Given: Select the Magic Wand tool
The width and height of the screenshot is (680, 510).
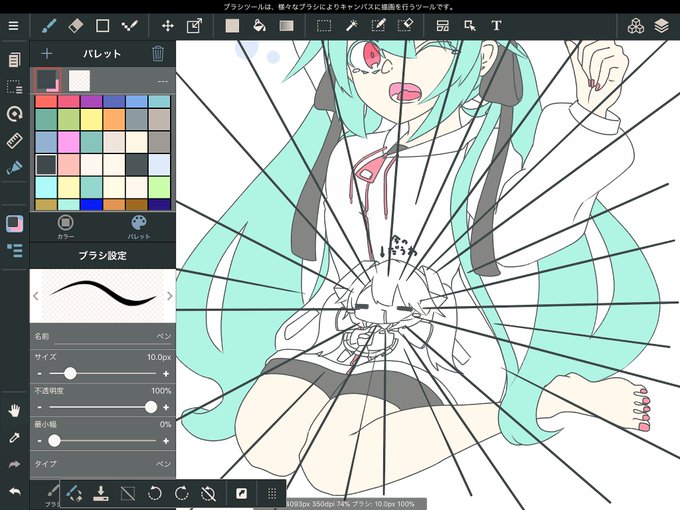Looking at the screenshot, I should [x=351, y=26].
